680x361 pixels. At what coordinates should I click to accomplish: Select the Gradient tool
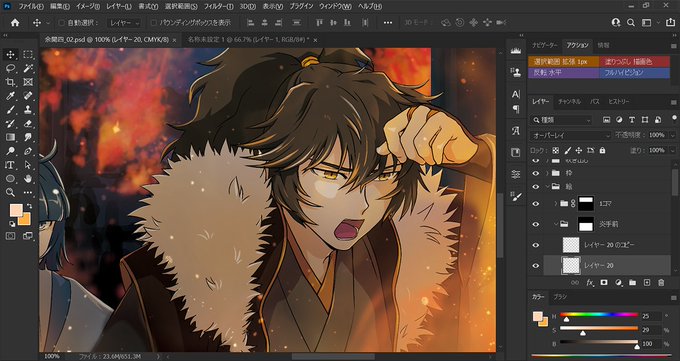(x=10, y=138)
